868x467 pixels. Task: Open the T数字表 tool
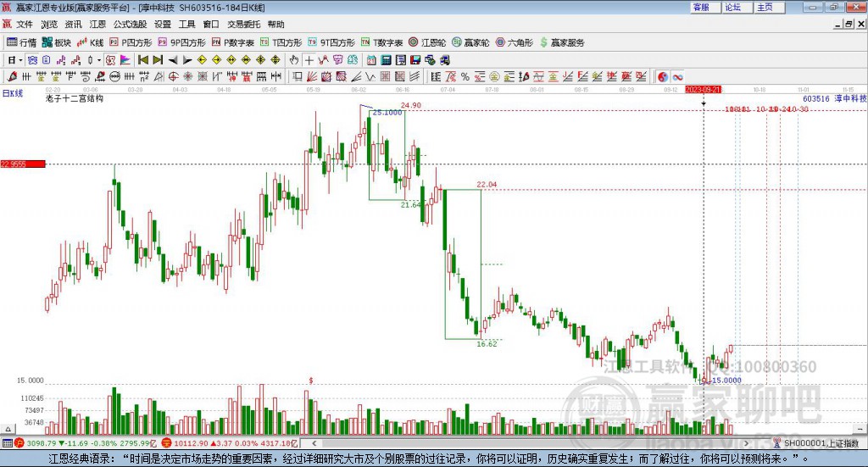point(382,42)
